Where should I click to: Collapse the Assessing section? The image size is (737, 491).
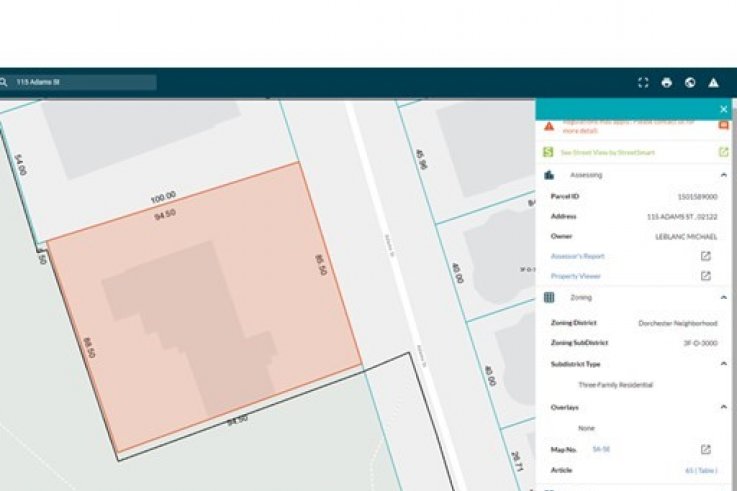point(723,175)
